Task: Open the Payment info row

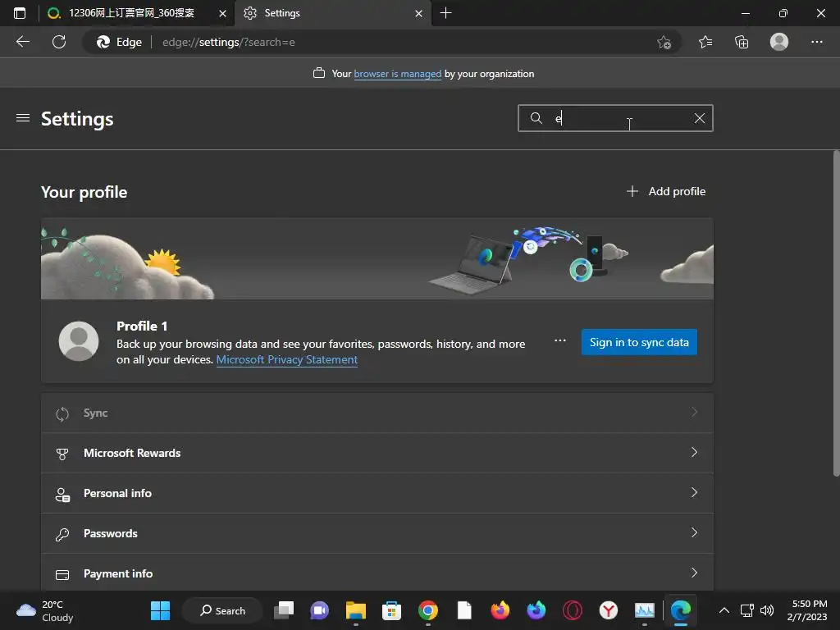Action: [377, 573]
